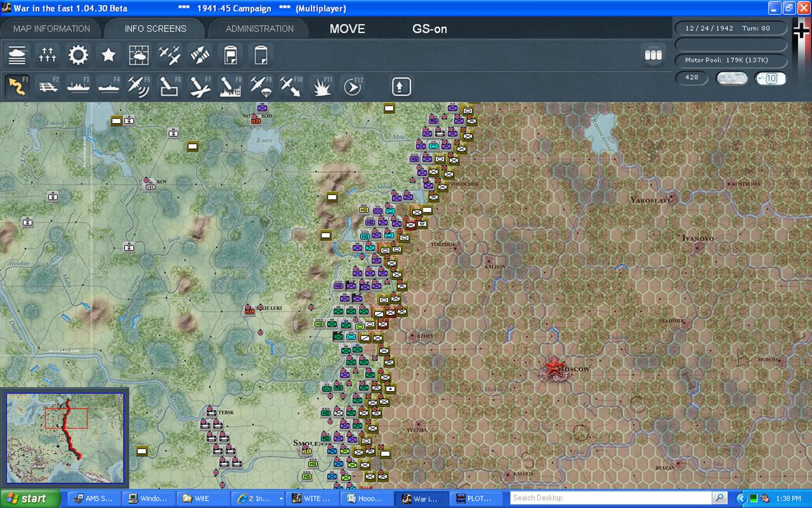Open the commander's report document icon

coord(230,55)
